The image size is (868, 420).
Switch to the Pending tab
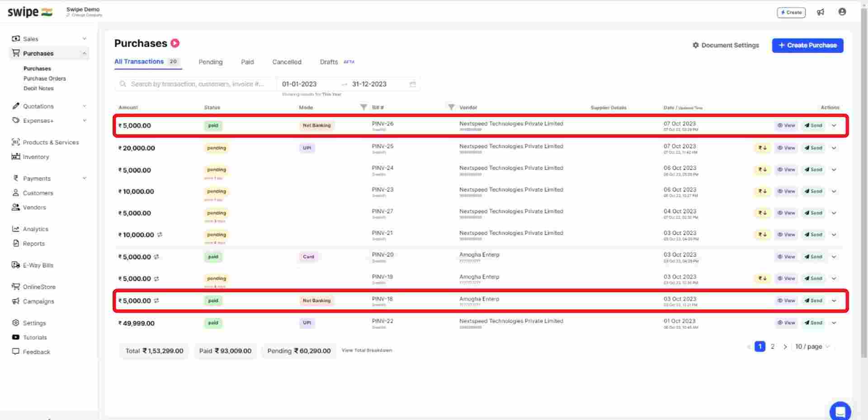(211, 62)
